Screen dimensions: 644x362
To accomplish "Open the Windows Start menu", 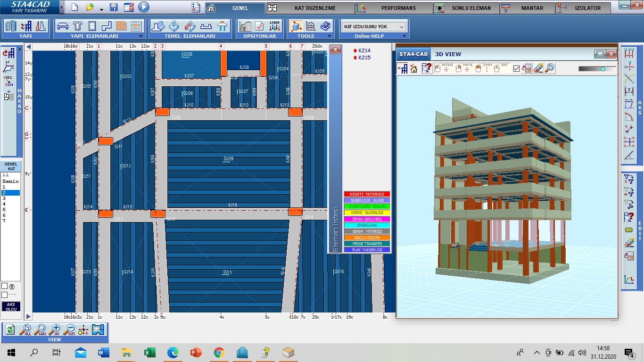I will tap(11, 352).
